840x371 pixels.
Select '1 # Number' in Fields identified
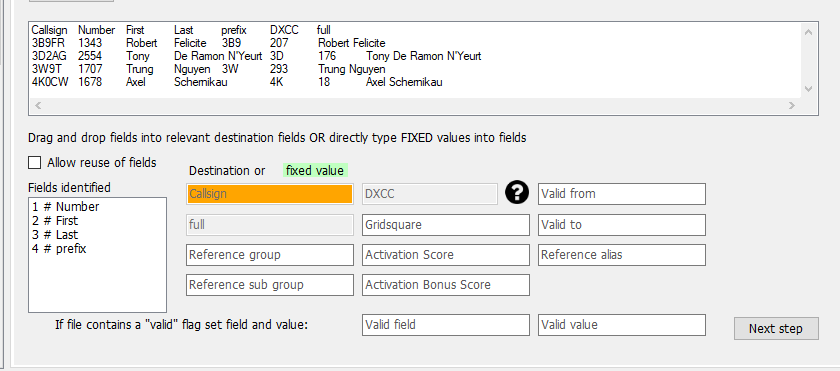(x=65, y=207)
